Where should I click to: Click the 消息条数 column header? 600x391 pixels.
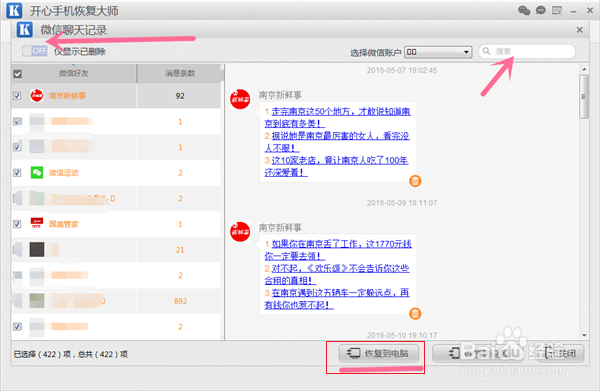(180, 73)
